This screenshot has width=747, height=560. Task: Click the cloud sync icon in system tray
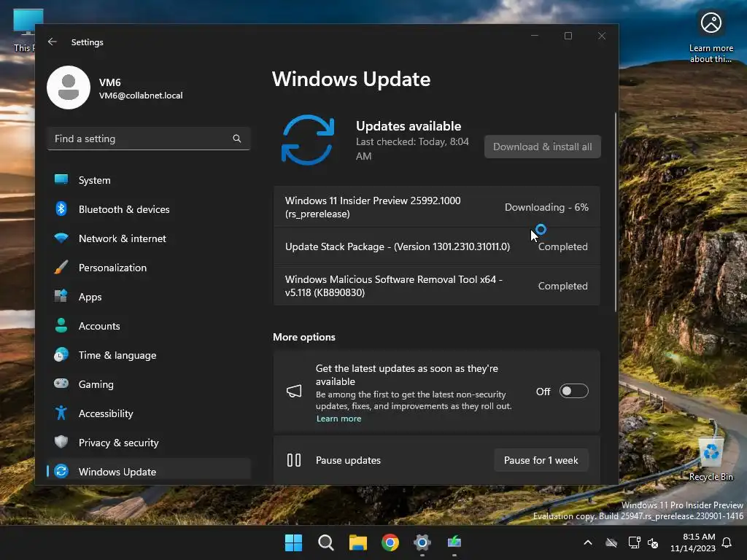tap(611, 542)
